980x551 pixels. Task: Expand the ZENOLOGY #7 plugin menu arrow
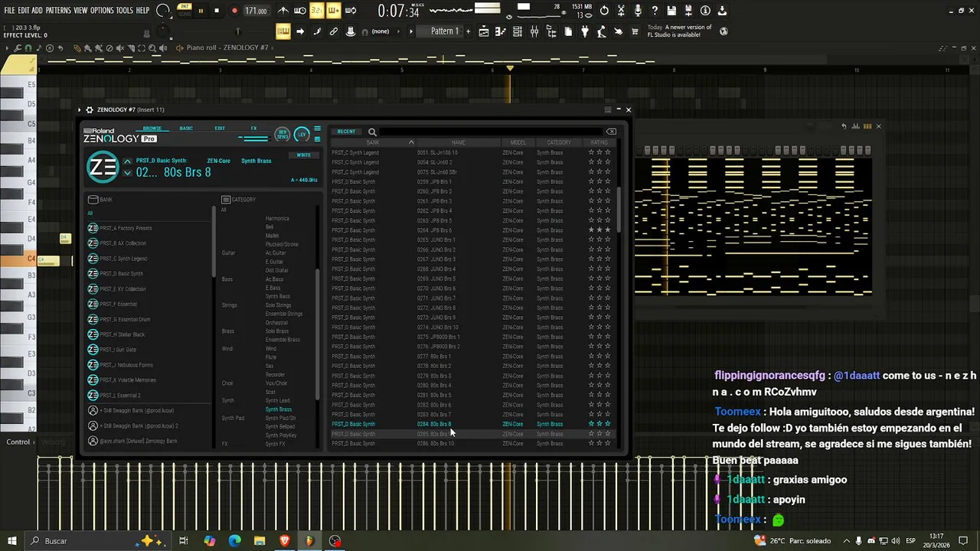pyautogui.click(x=80, y=109)
